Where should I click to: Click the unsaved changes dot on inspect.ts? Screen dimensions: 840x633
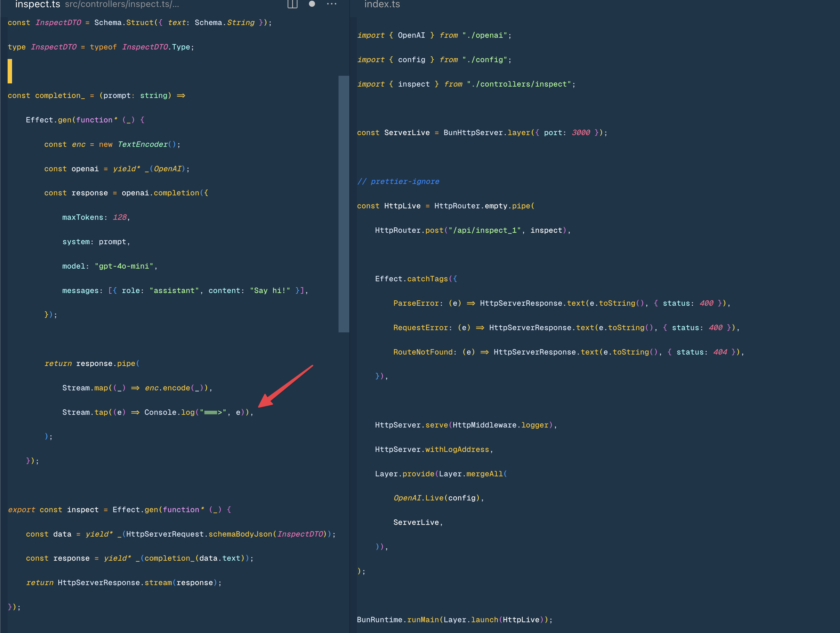(x=312, y=4)
